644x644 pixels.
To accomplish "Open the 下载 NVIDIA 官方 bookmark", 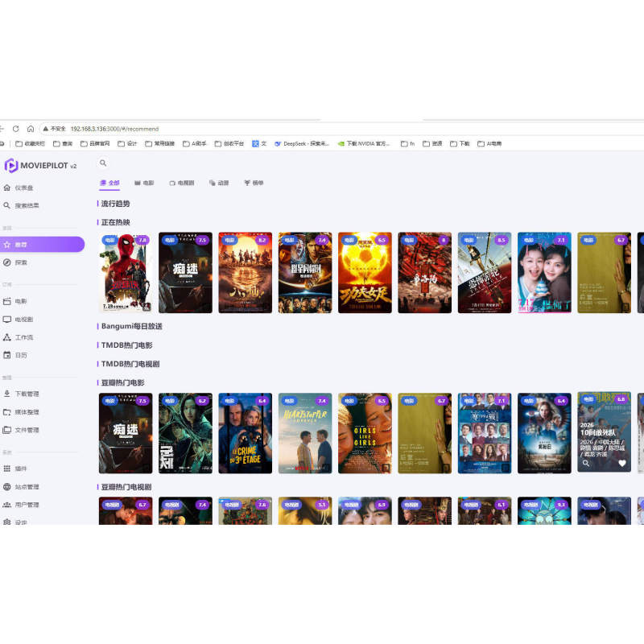I will pyautogui.click(x=364, y=144).
